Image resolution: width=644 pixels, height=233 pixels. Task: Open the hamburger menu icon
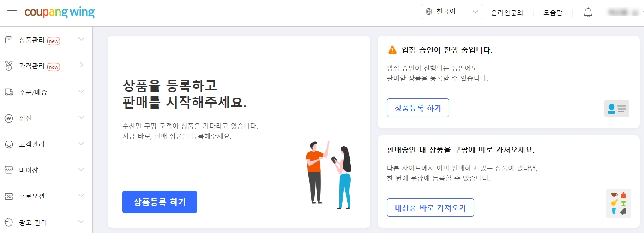pyautogui.click(x=12, y=13)
